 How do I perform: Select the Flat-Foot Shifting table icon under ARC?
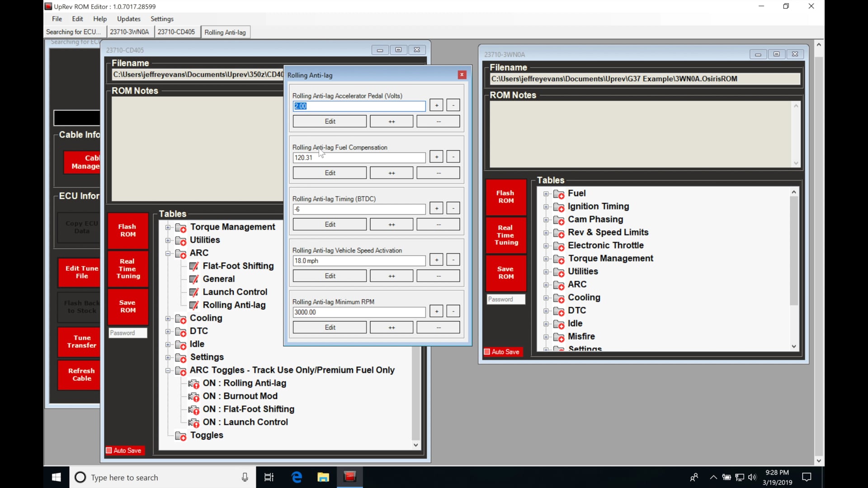click(194, 266)
